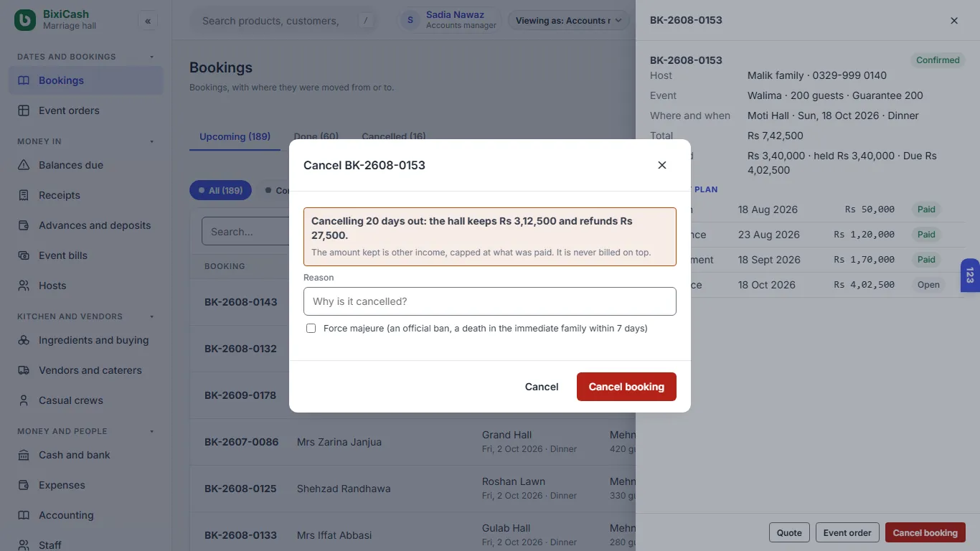The image size is (980, 551).
Task: Click the Ingredients and buying icon
Action: (x=24, y=340)
